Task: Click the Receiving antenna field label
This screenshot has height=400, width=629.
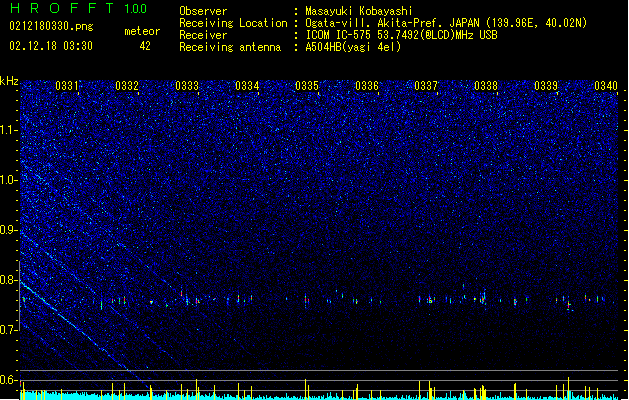Action: [x=230, y=47]
